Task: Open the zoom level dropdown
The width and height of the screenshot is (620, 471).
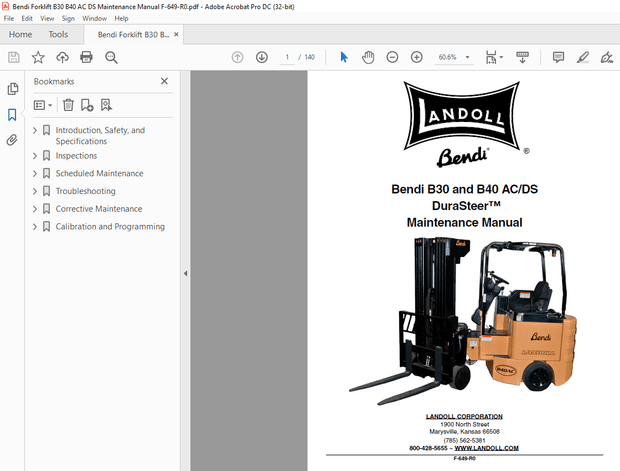Action: [x=467, y=57]
